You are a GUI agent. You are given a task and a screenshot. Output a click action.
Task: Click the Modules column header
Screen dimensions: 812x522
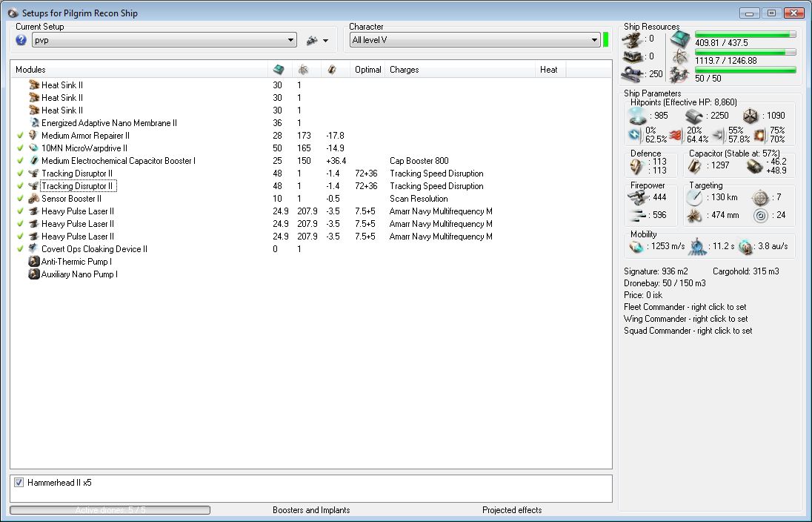(x=30, y=70)
